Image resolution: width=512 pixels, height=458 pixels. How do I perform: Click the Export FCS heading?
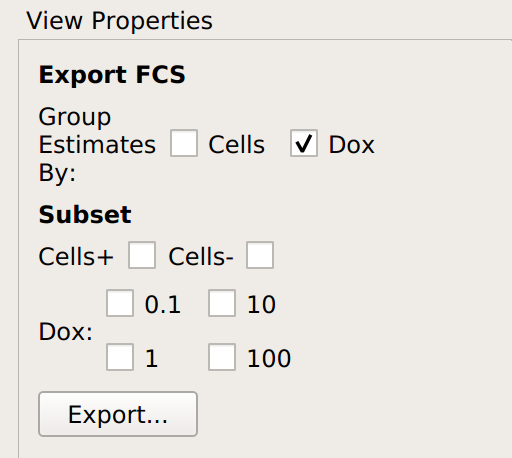(112, 74)
